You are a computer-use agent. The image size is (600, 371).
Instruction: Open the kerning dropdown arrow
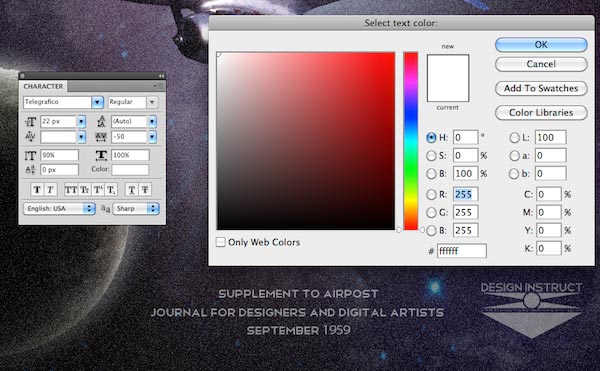click(x=82, y=137)
